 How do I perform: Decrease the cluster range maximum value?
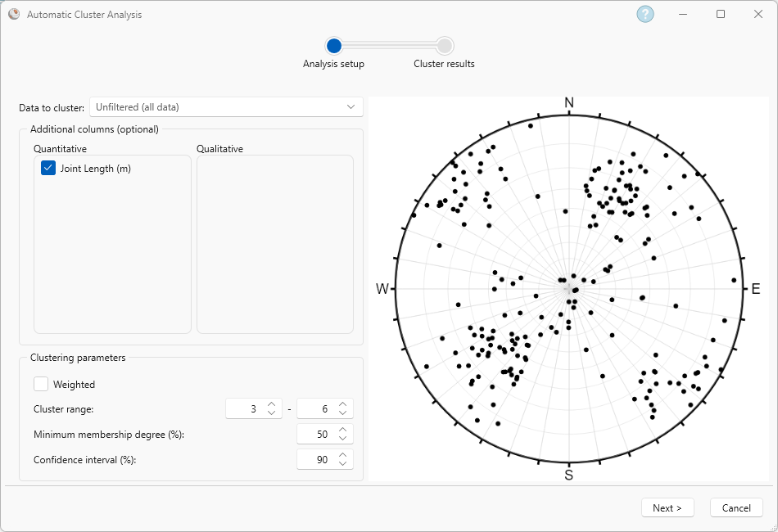(x=343, y=413)
